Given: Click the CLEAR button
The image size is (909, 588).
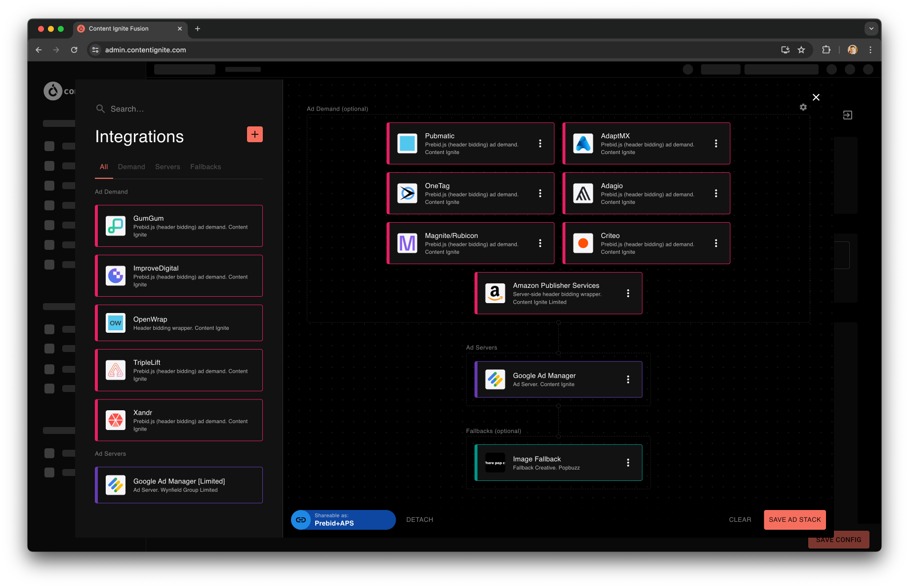Looking at the screenshot, I should click(x=740, y=520).
